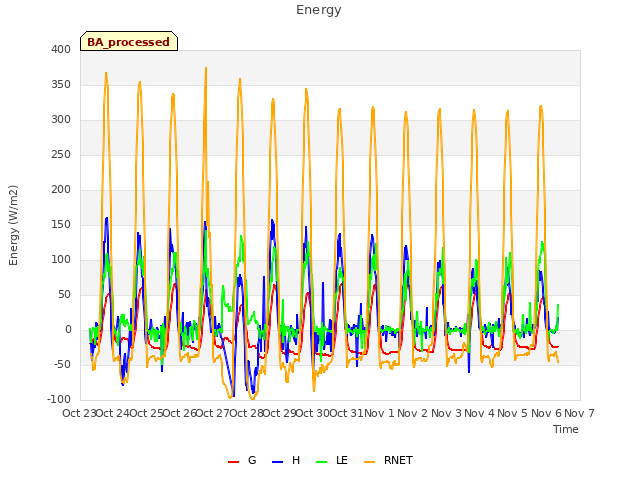Select the RNET legend label
The width and height of the screenshot is (640, 480).
(x=398, y=460)
